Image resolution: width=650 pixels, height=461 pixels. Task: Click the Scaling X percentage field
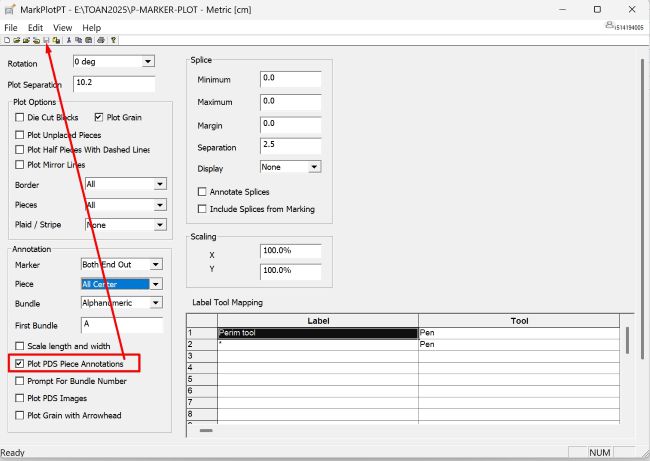point(291,251)
